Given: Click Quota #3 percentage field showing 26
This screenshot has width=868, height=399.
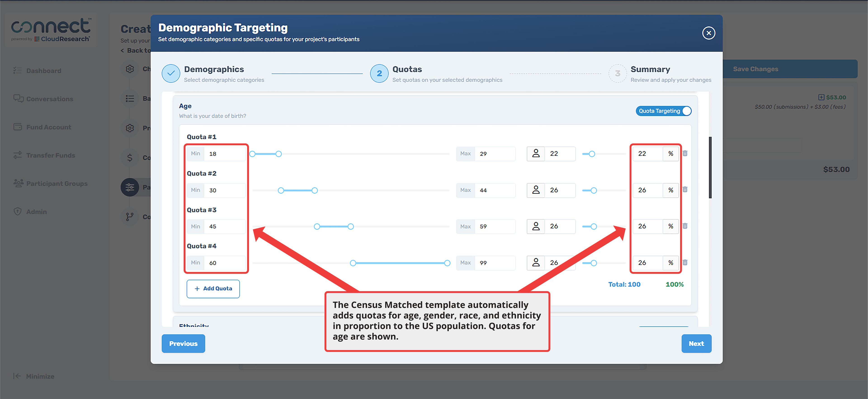Looking at the screenshot, I should [648, 226].
